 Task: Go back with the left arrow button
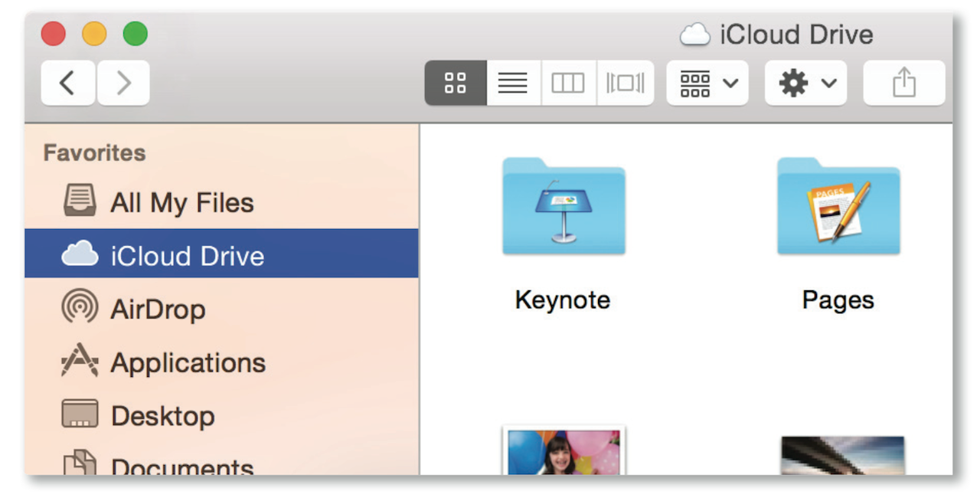click(67, 83)
